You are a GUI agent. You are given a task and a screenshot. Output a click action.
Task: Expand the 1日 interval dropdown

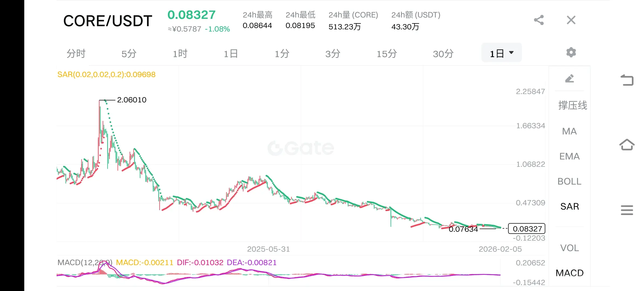[x=502, y=54]
